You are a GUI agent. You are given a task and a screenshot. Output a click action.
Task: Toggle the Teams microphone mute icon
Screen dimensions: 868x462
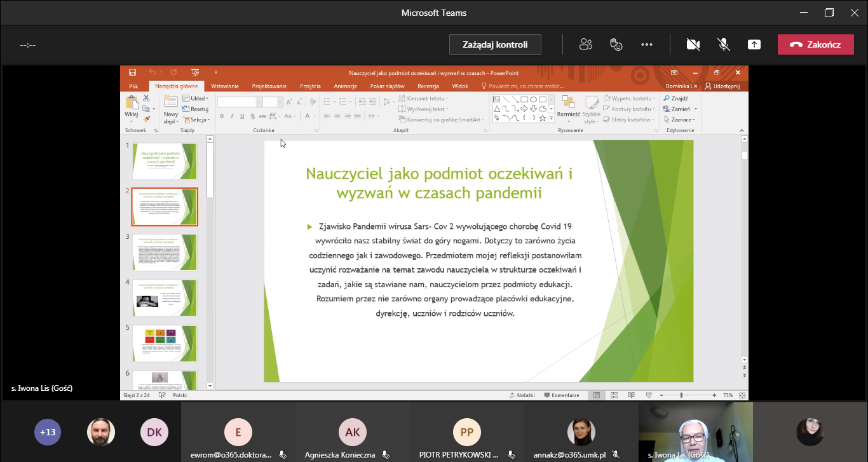[723, 44]
